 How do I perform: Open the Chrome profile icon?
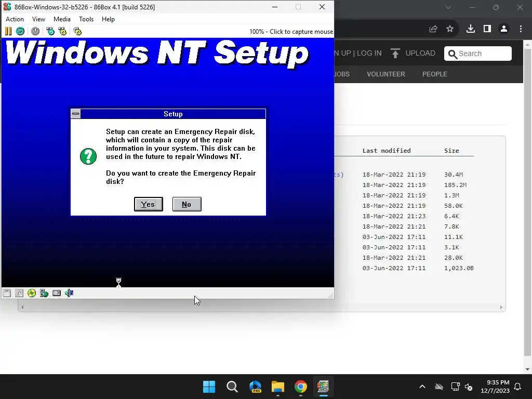pos(504,29)
